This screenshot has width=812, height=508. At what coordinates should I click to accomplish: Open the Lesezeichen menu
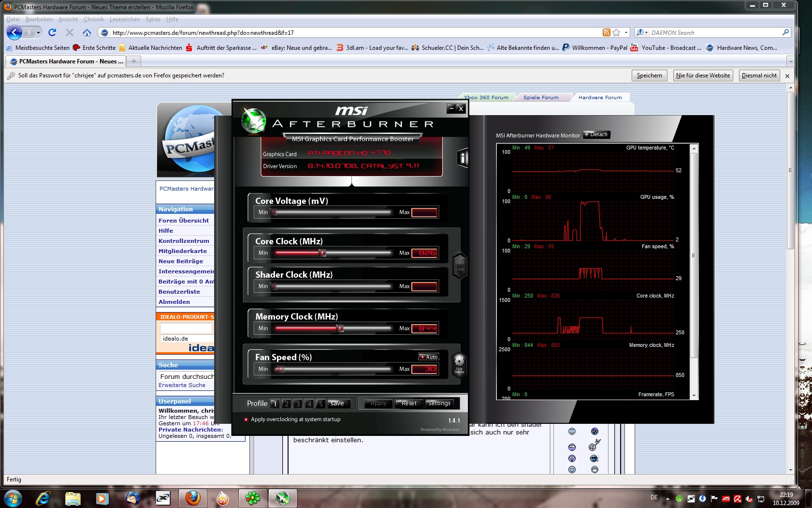[x=125, y=19]
